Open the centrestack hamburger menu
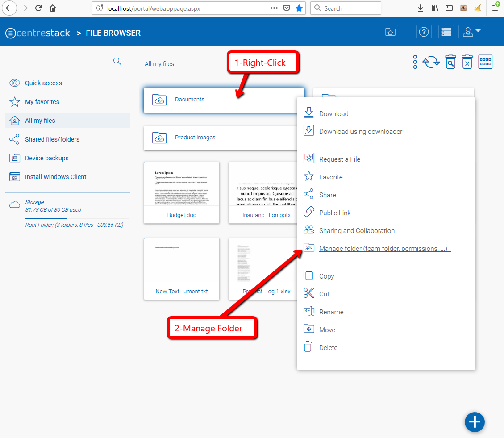This screenshot has width=504, height=438. [10, 33]
